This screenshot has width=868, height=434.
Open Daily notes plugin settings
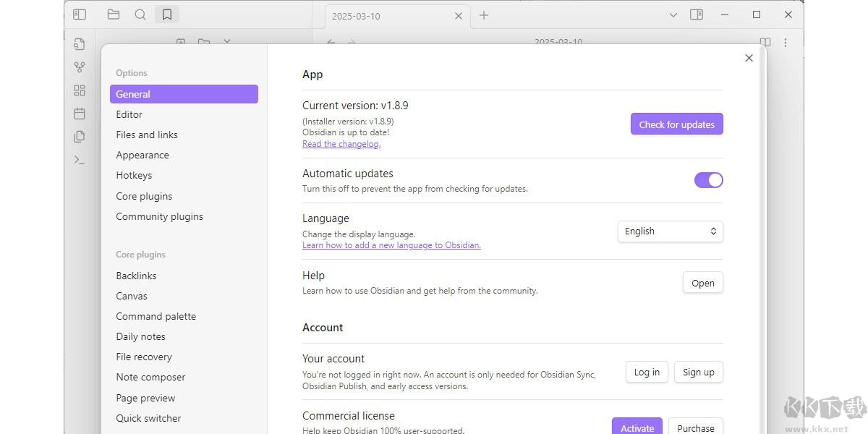[184, 336]
